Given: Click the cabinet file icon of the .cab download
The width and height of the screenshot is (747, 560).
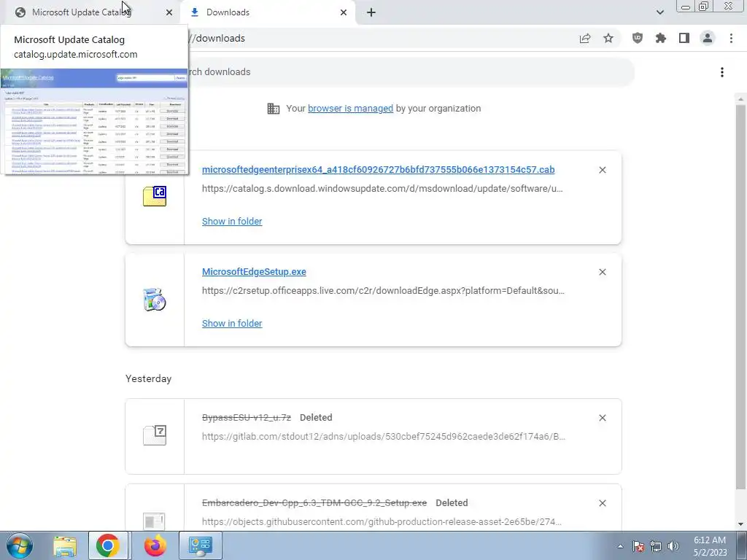Looking at the screenshot, I should pyautogui.click(x=155, y=196).
